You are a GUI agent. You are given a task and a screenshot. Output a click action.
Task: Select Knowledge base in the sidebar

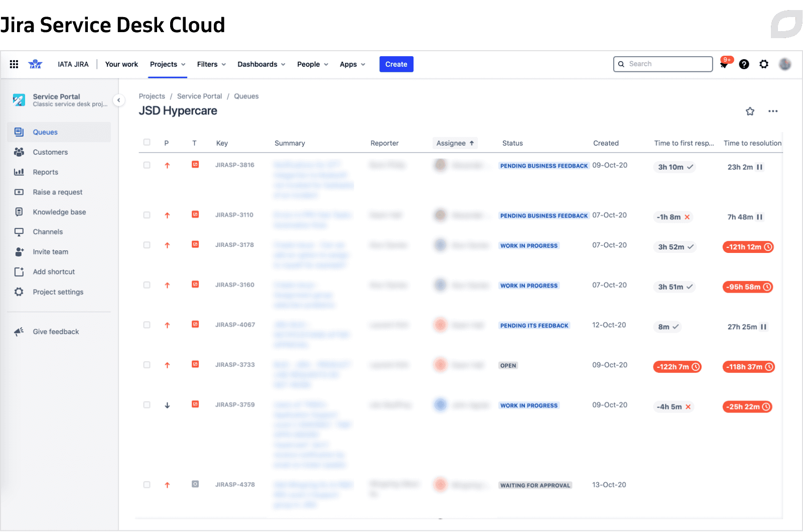pos(59,212)
